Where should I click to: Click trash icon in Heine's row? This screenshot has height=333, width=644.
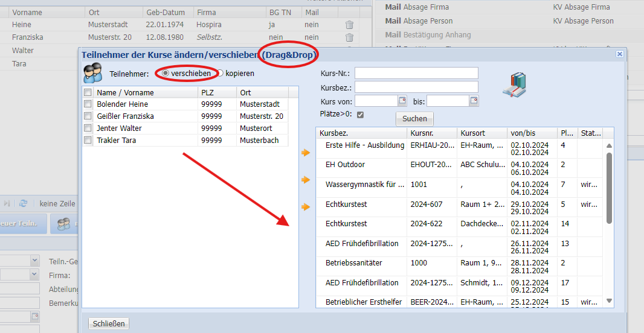349,25
